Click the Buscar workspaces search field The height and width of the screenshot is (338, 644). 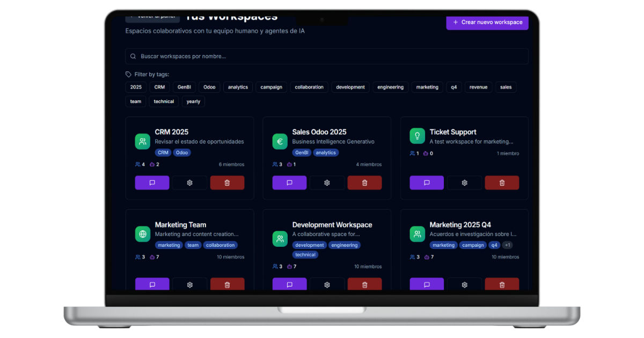click(326, 56)
